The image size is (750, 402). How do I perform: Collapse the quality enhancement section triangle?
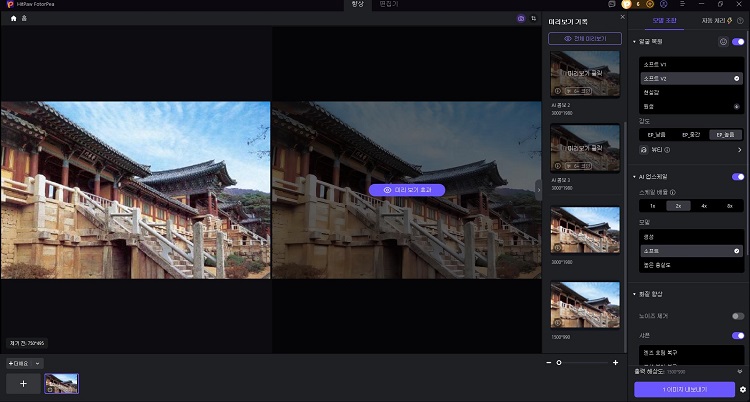634,294
